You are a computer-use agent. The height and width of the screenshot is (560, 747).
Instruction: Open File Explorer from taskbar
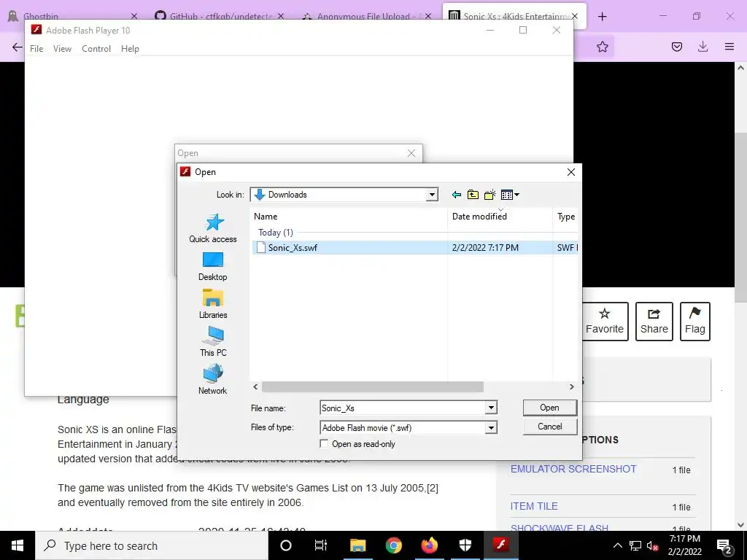pos(357,545)
